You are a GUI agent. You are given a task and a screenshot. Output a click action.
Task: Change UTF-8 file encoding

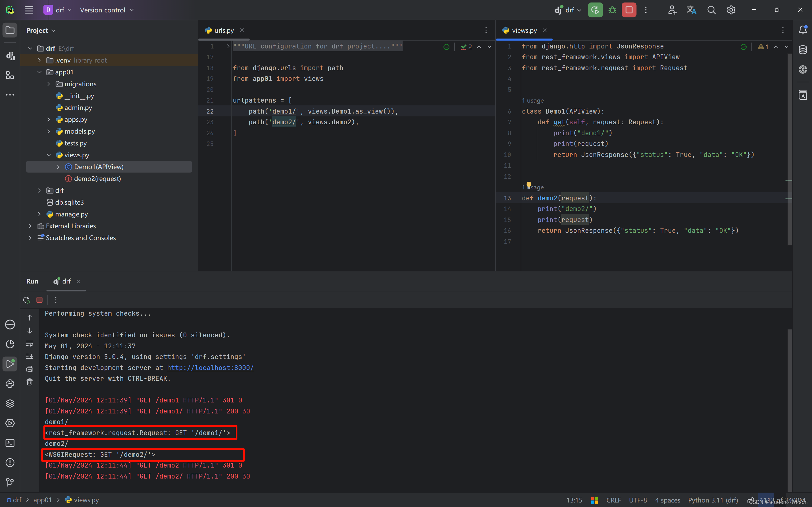pyautogui.click(x=637, y=500)
